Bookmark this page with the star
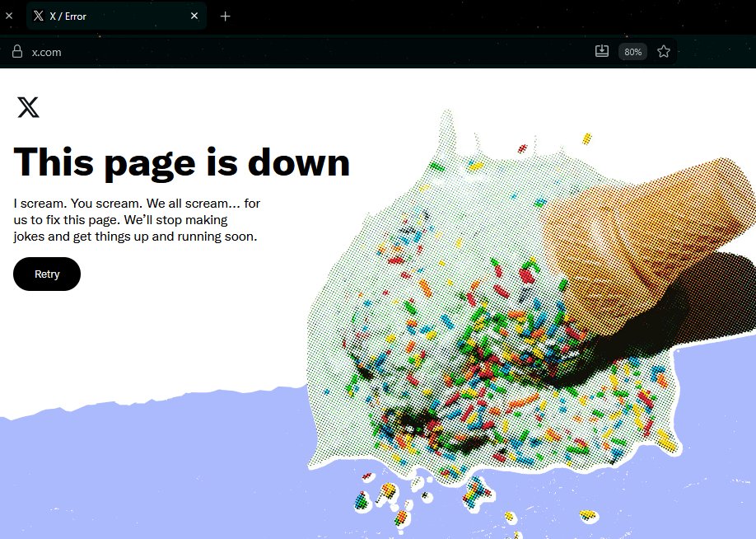Image resolution: width=756 pixels, height=539 pixels. 664,51
